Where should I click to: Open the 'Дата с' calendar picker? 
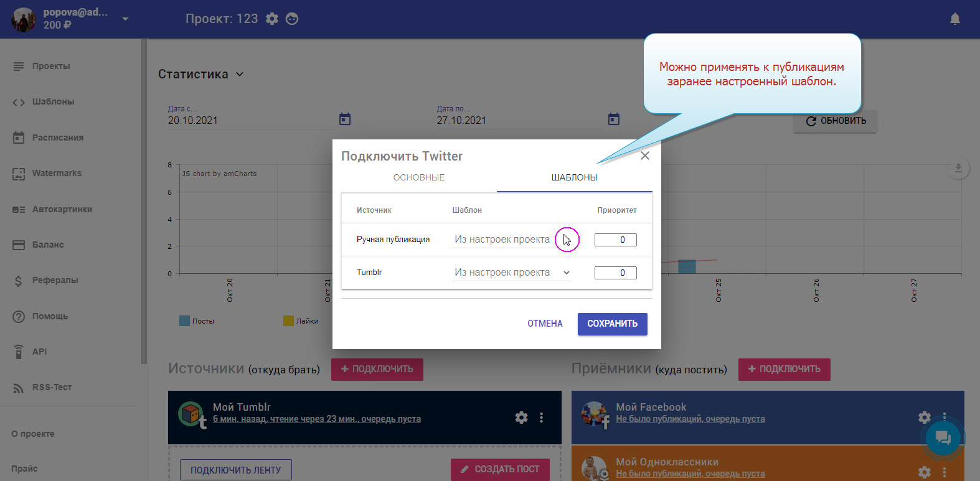pyautogui.click(x=345, y=119)
